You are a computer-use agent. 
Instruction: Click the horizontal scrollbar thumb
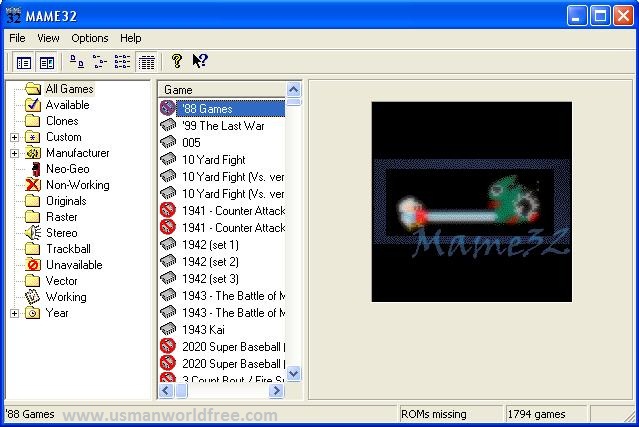tap(181, 391)
